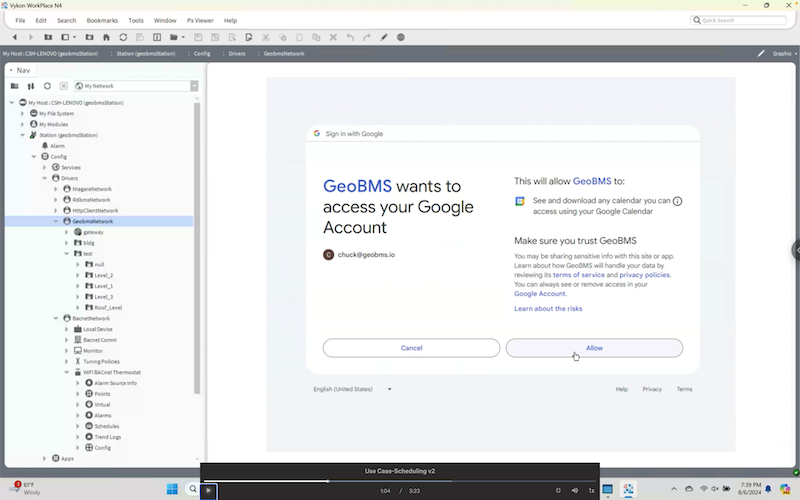Change the 1x playback speed

591,490
